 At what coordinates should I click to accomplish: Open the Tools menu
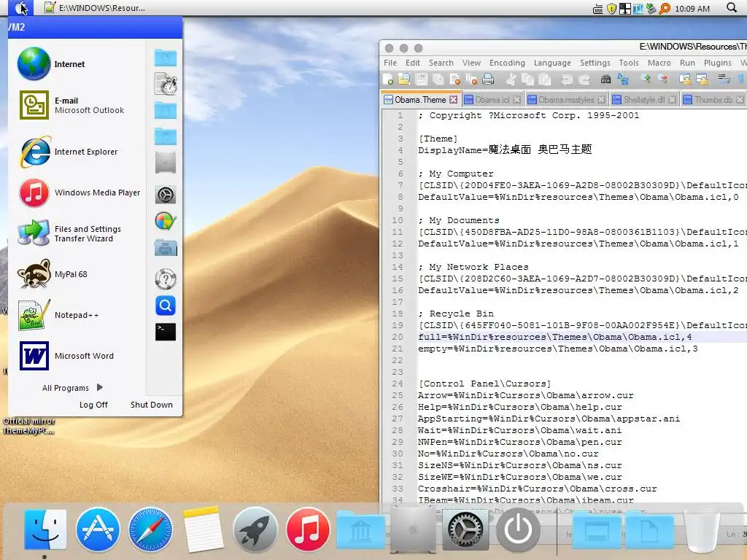pyautogui.click(x=628, y=63)
